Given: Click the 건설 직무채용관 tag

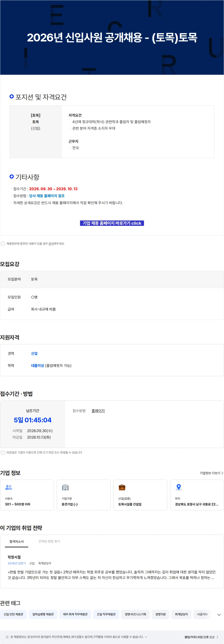Looking at the screenshot, I should (x=106, y=614).
